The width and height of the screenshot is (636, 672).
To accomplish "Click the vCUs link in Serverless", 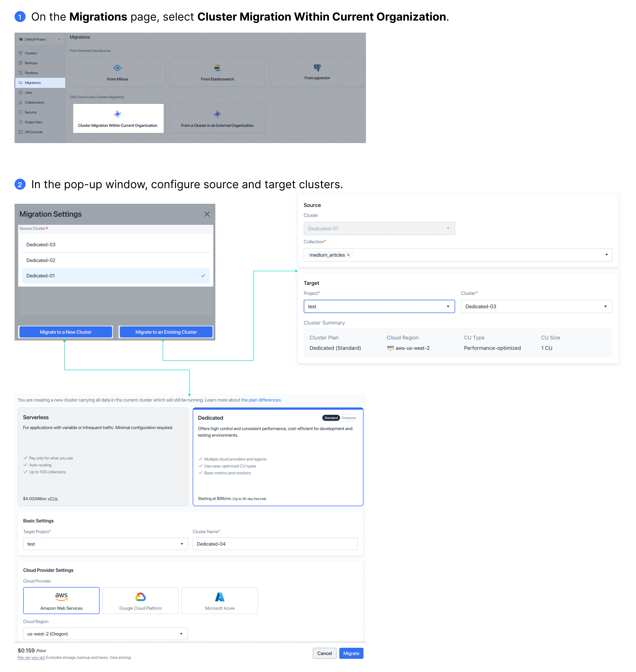I will click(53, 499).
